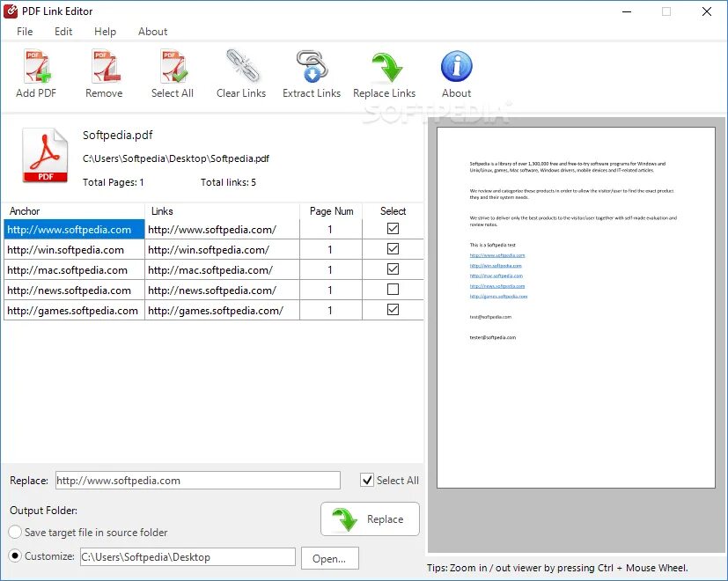Screen dimensions: 728x581
Task: Click the Page Num column header
Action: [331, 211]
